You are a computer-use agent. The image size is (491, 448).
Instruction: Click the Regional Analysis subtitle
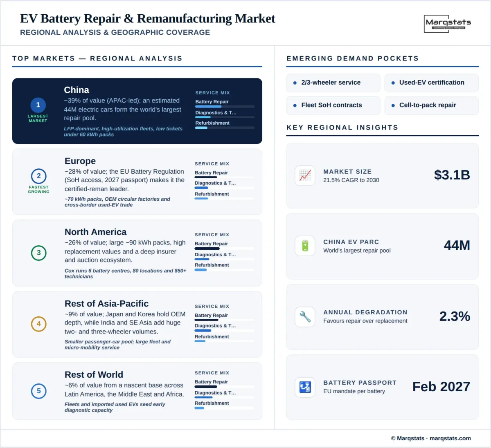coord(115,32)
